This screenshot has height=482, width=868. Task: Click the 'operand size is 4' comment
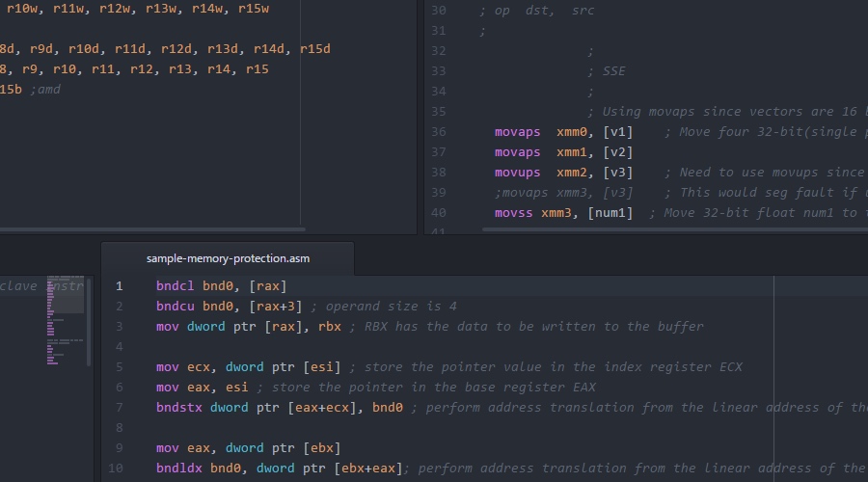(x=383, y=307)
